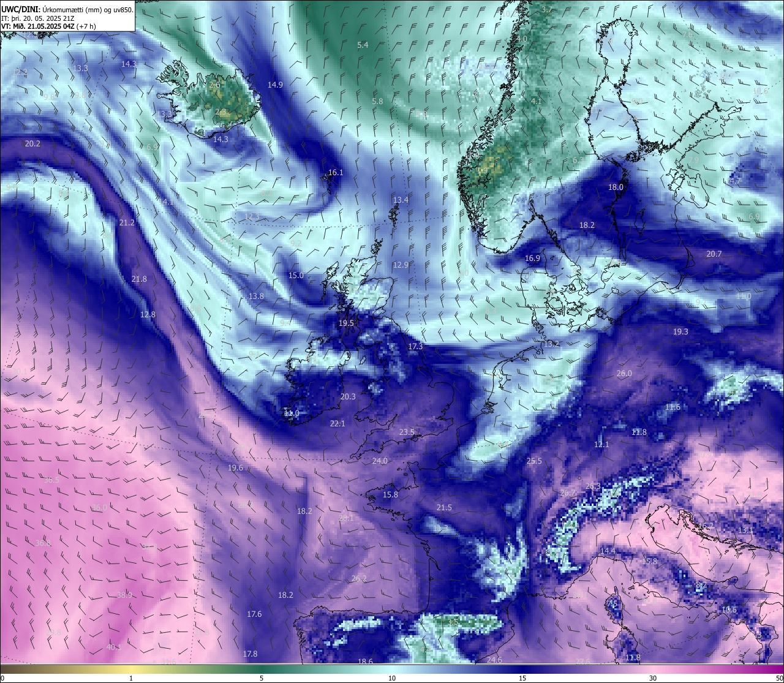Click the '17.3' value off England's east coast
The width and height of the screenshot is (784, 683).
coord(415,347)
